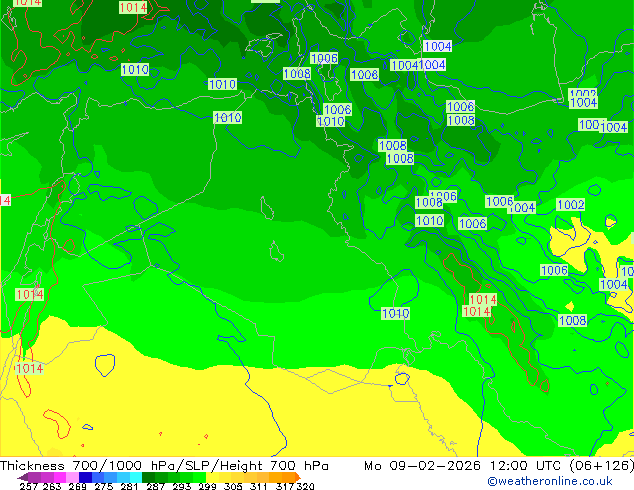The height and width of the screenshot is (490, 634).
Task: Click legend value '299'
Action: pyautogui.click(x=207, y=486)
